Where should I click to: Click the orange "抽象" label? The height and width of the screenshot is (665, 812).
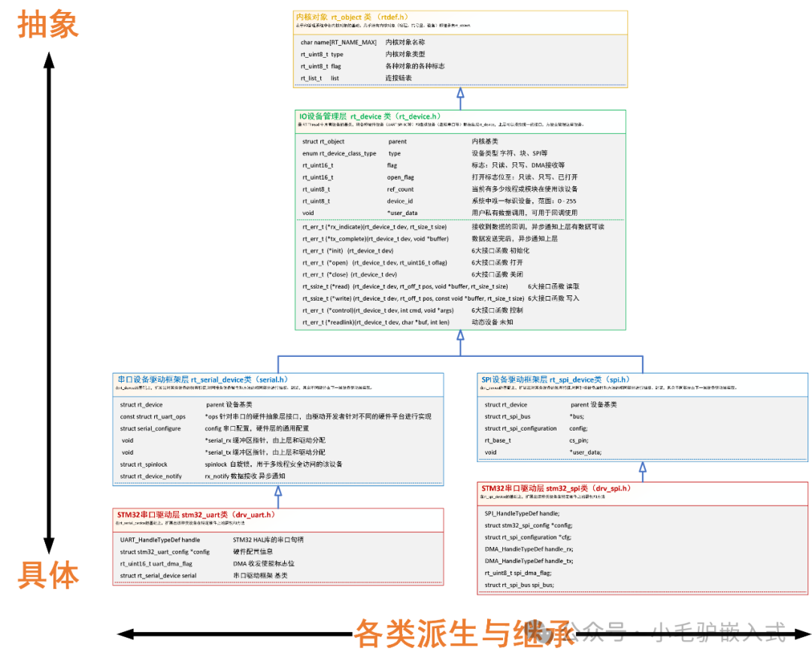(x=47, y=25)
